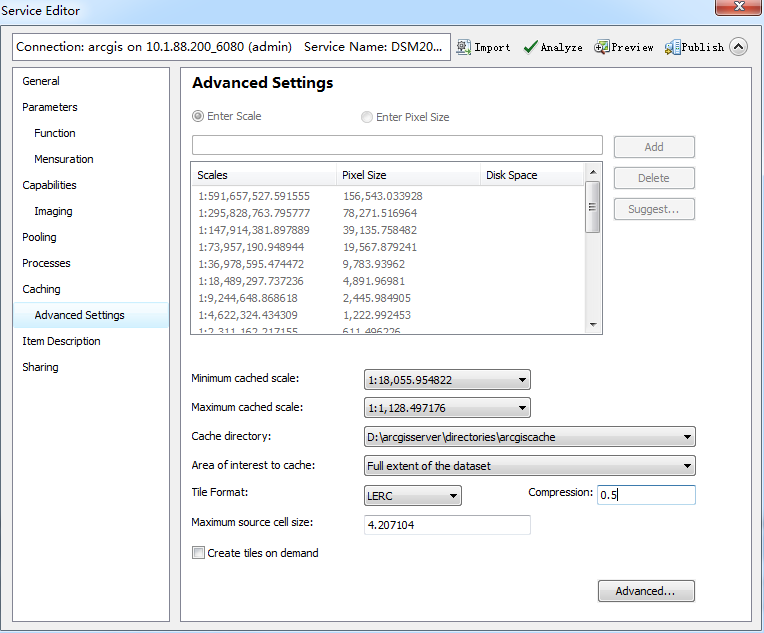The width and height of the screenshot is (764, 633).
Task: Open the Pooling page
Action: pos(39,237)
